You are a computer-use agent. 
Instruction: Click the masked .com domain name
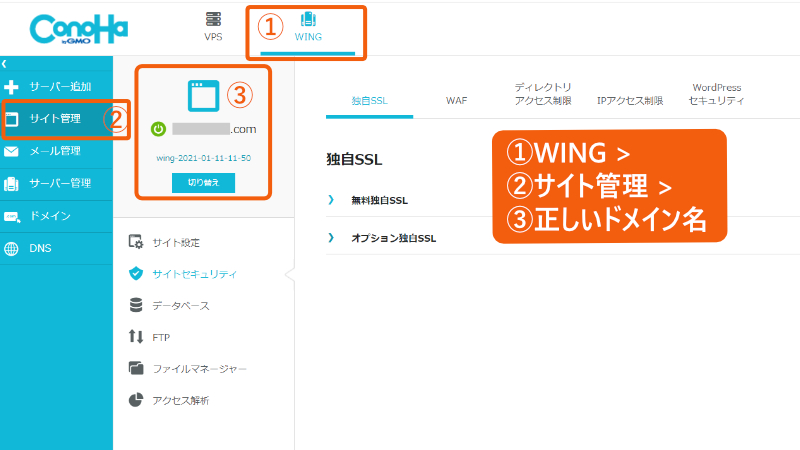click(x=214, y=129)
